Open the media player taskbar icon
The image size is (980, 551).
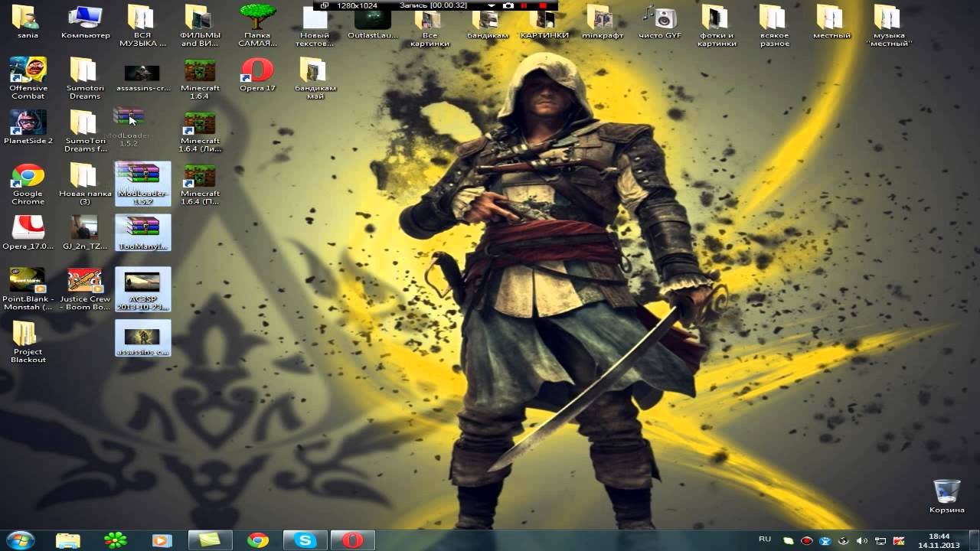[162, 540]
